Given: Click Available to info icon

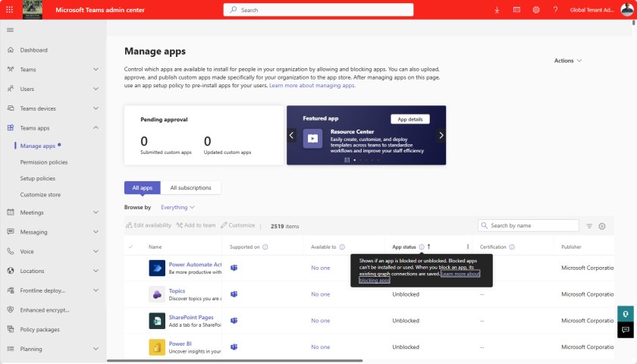Looking at the screenshot, I should (342, 246).
